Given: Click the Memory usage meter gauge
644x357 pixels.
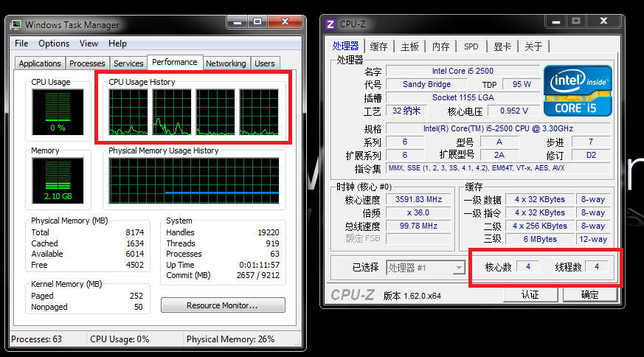Looking at the screenshot, I should (52, 181).
